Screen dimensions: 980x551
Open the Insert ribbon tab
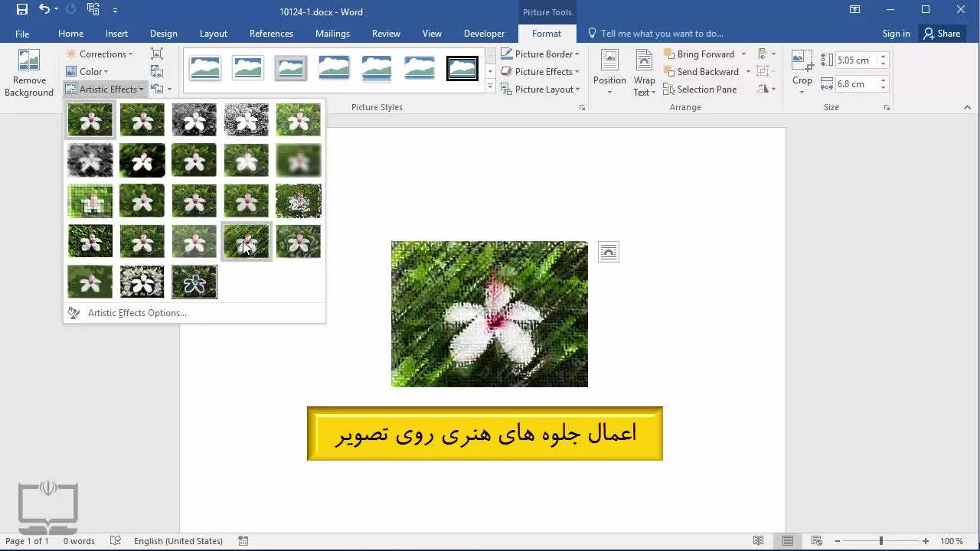(116, 34)
